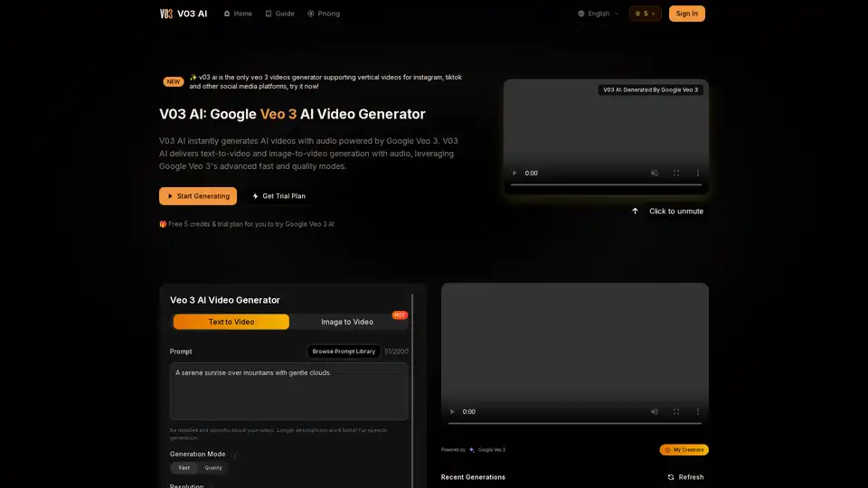Expand the credits dropdown showing 5
The image size is (868, 488).
click(x=646, y=14)
